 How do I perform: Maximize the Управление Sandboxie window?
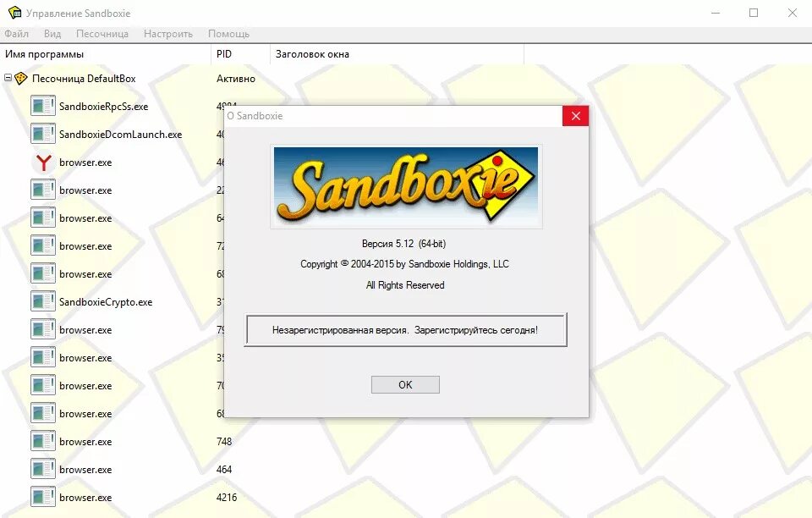pyautogui.click(x=754, y=13)
